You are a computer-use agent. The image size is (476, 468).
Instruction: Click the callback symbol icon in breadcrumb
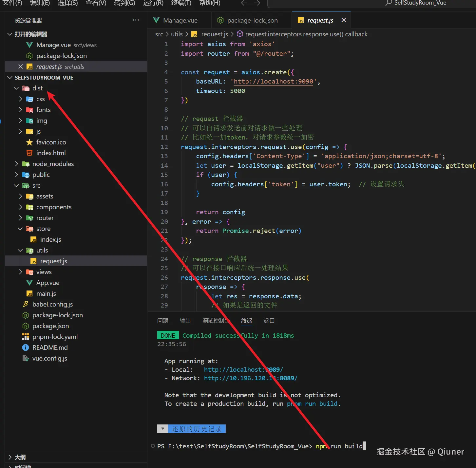[240, 34]
